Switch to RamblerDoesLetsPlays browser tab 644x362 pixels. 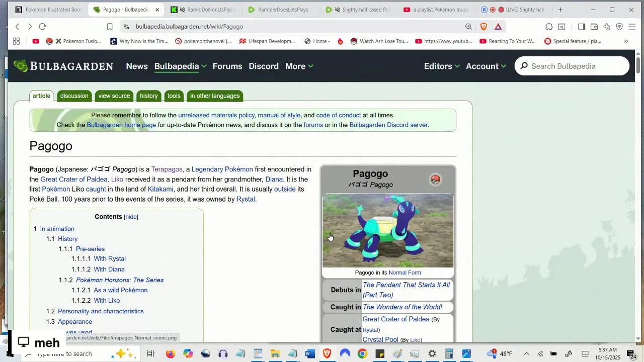[283, 10]
